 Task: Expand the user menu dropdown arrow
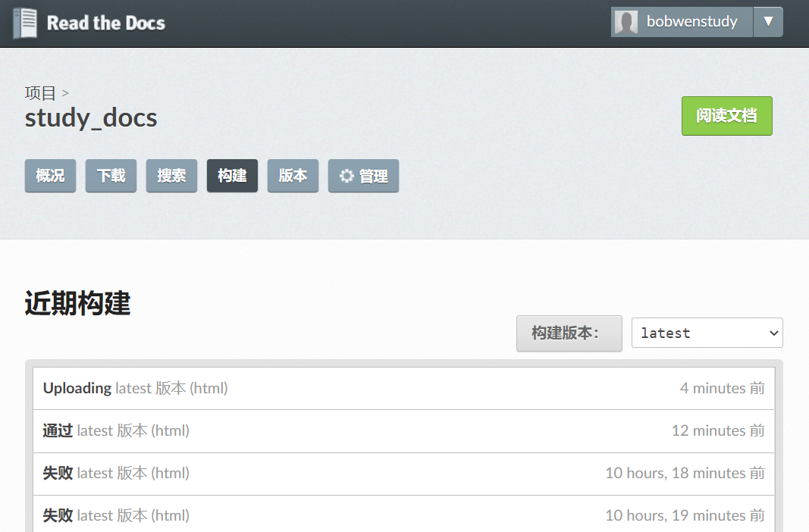click(768, 22)
